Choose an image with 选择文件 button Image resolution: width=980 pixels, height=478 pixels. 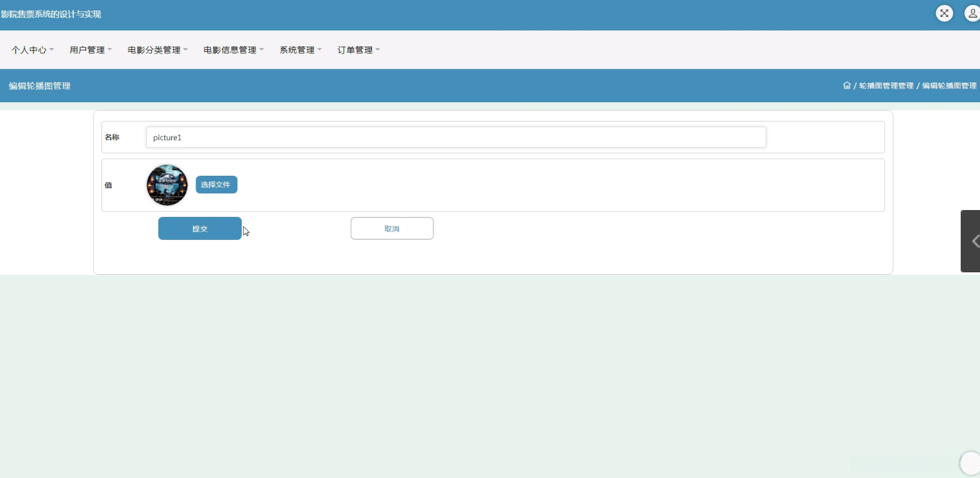click(x=216, y=185)
